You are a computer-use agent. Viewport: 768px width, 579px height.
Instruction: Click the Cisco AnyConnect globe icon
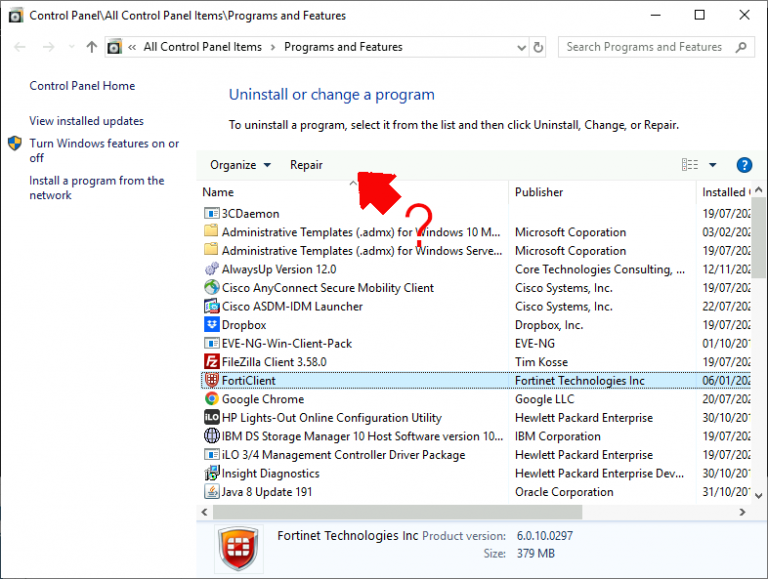(211, 288)
